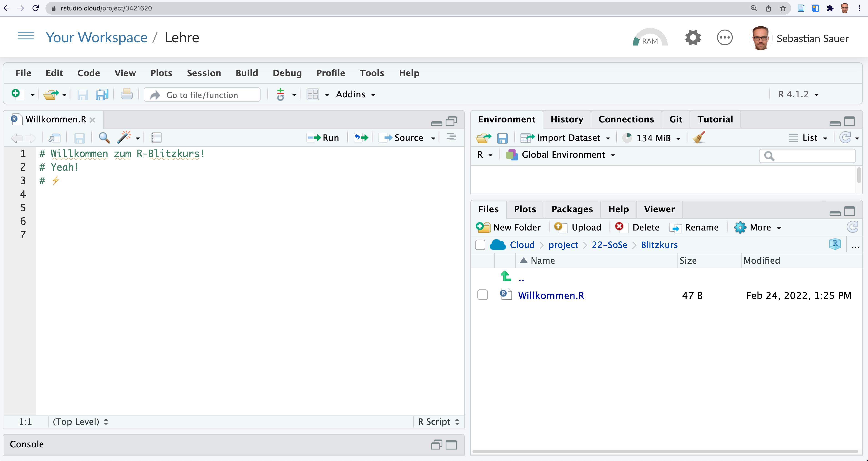Screen dimensions: 868x461
Task: Toggle the List view in Environment panel
Action: pos(809,138)
